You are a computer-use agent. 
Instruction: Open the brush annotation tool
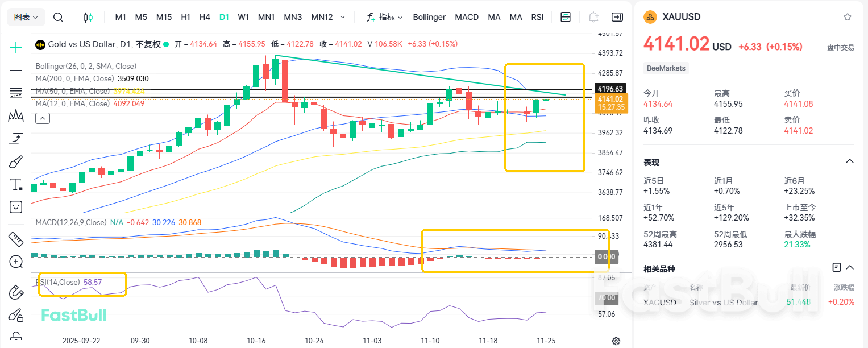[15, 161]
